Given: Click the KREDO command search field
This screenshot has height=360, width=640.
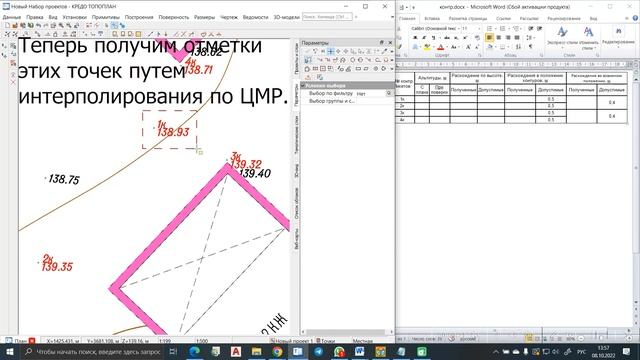Looking at the screenshot, I should click(x=327, y=17).
